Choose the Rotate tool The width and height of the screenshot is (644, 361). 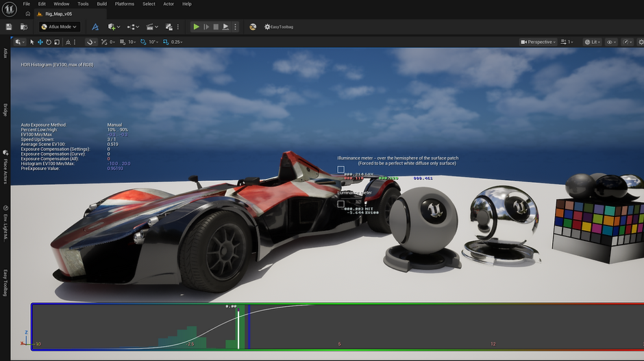49,42
